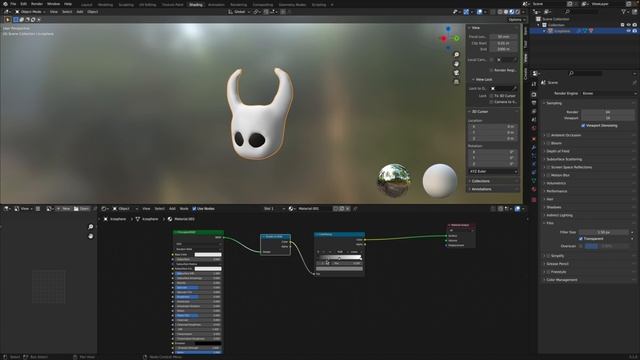Click the Material breadcrumb in node editor
The image size is (640, 360).
point(181,219)
